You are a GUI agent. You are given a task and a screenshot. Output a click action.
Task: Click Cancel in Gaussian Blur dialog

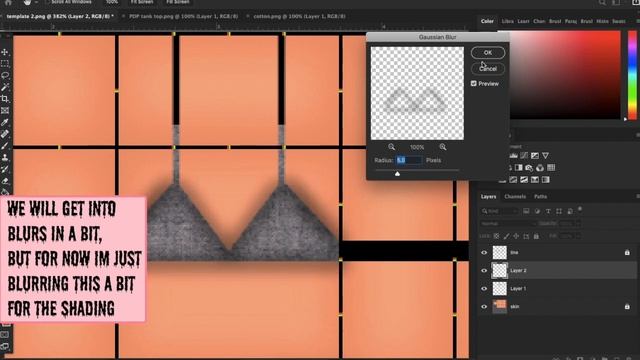tap(488, 69)
